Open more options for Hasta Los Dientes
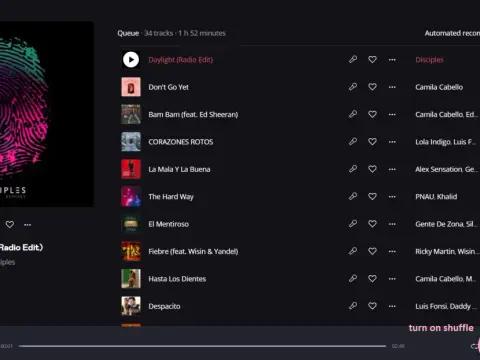Viewport: 480px width, 360px height. pos(392,278)
